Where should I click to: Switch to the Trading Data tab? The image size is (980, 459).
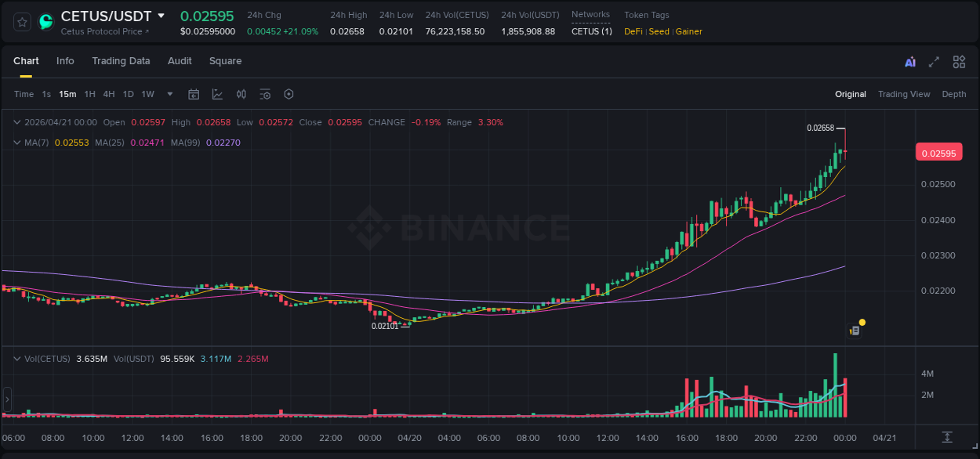(x=121, y=61)
